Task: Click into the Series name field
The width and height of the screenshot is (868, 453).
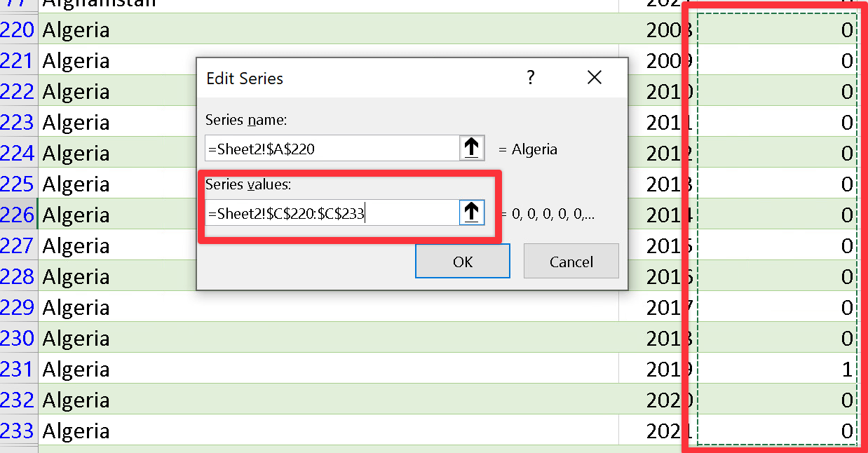Action: point(332,148)
